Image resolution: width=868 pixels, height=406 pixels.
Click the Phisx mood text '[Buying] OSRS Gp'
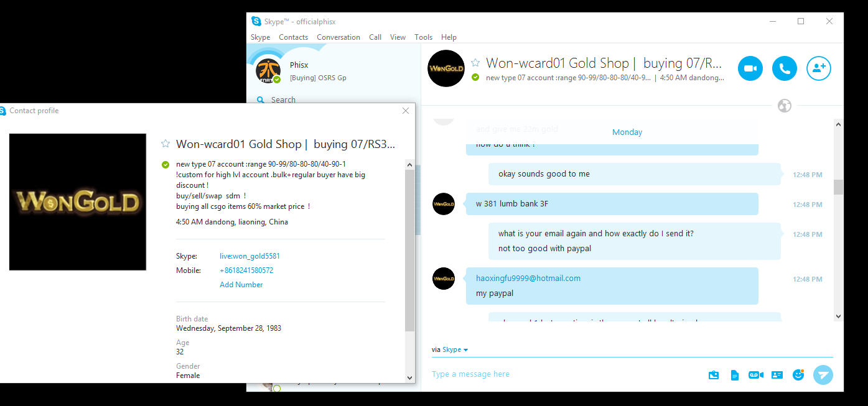(318, 78)
